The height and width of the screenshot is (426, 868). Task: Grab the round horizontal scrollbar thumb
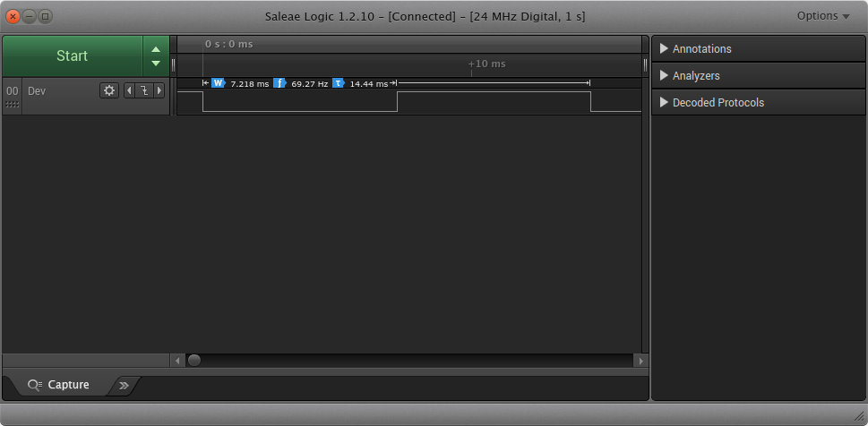pyautogui.click(x=194, y=360)
